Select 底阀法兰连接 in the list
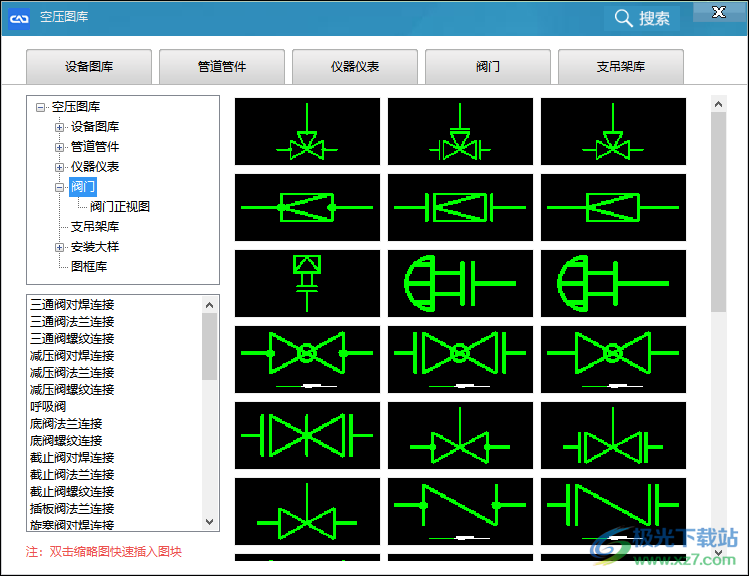 tap(66, 424)
